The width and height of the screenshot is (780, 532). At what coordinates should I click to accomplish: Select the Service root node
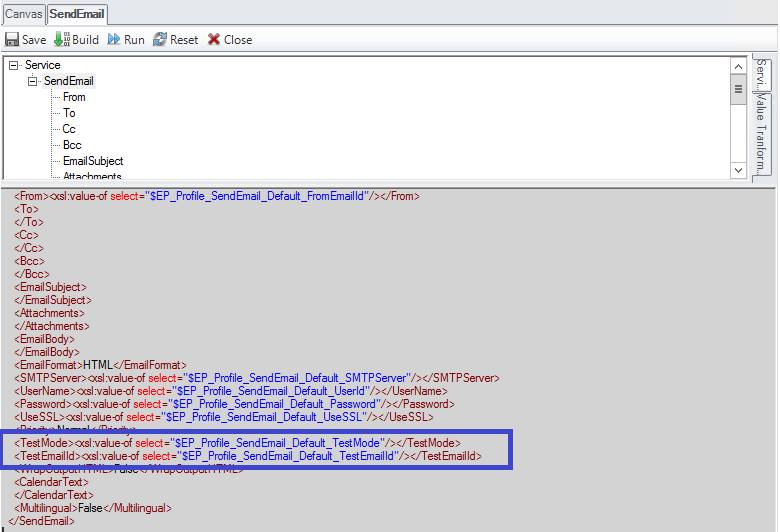tap(43, 65)
